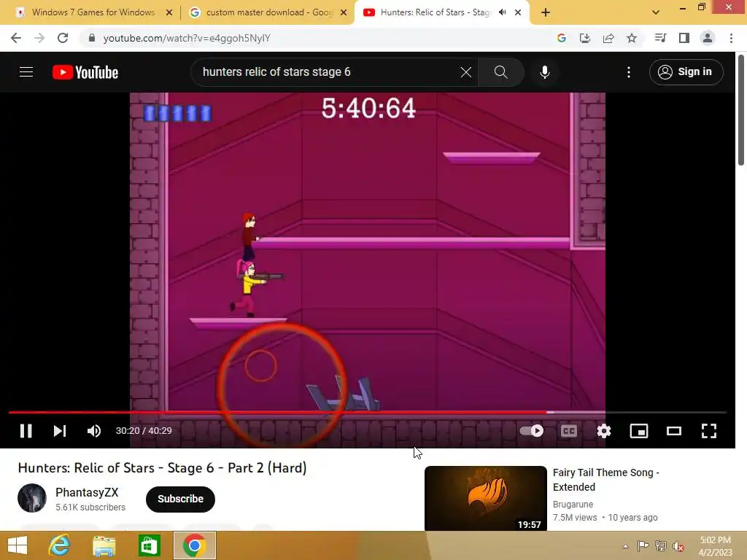This screenshot has height=560, width=747.
Task: Expand the tab search dropdown arrow
Action: click(656, 12)
